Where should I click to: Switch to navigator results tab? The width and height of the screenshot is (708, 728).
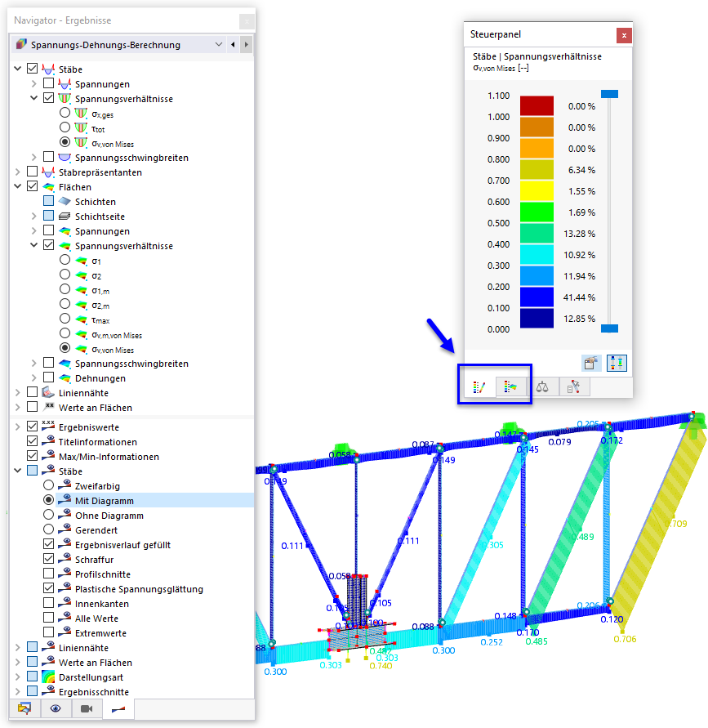pos(118,708)
